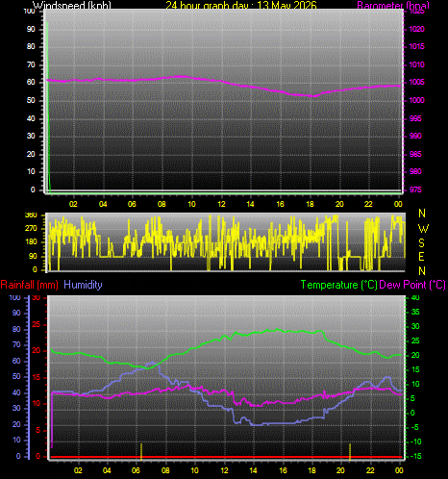Click the yellow sunset marker near 20
The height and width of the screenshot is (479, 448).
coord(350,451)
